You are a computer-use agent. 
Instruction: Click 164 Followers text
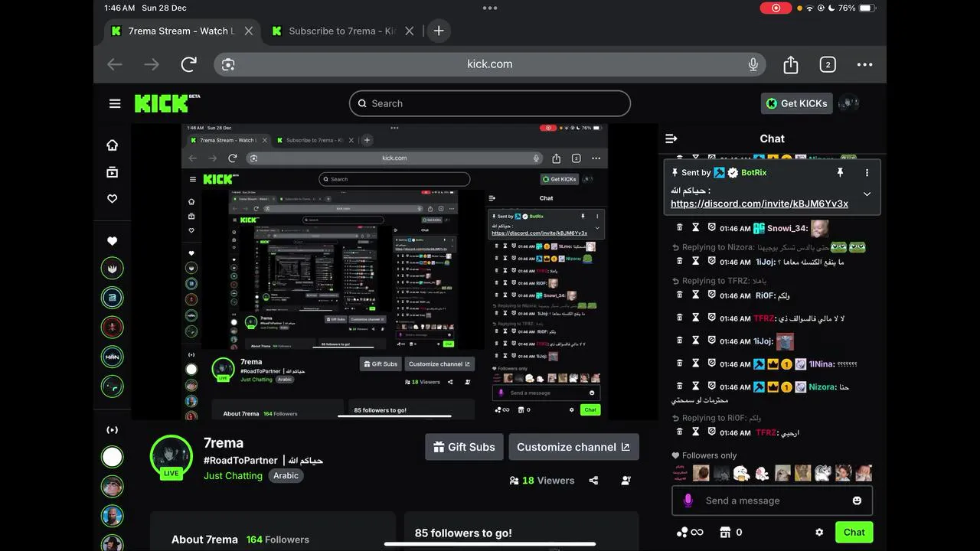point(278,540)
